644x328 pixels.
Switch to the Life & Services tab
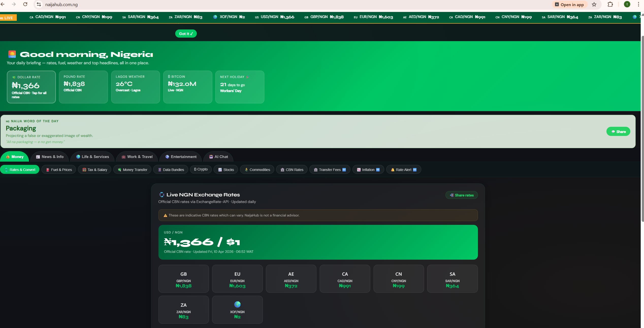click(92, 157)
